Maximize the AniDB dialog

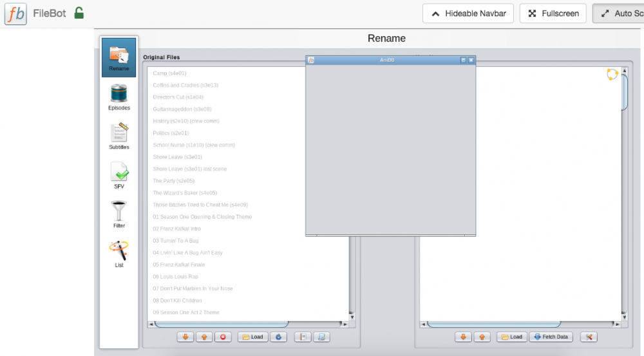463,61
